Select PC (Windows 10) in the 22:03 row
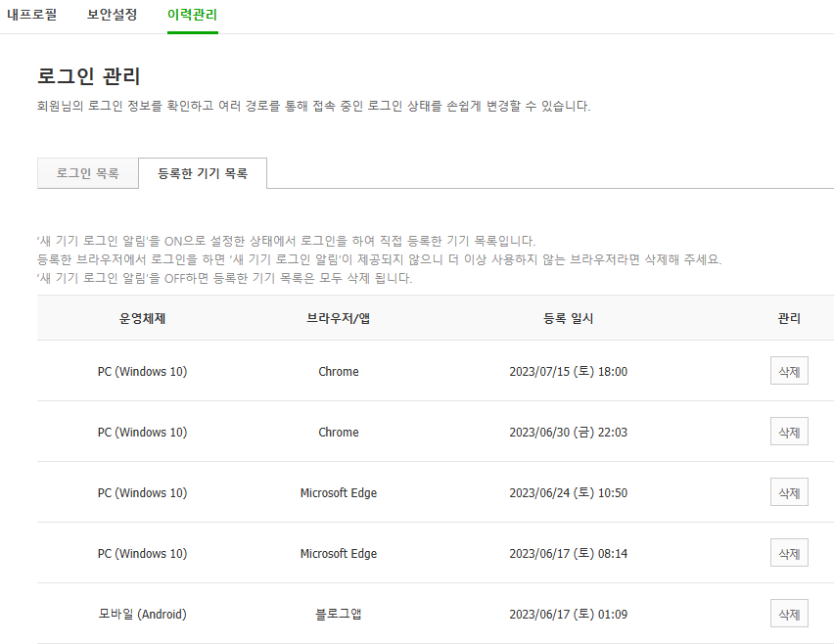The height and width of the screenshot is (644, 834). click(143, 432)
